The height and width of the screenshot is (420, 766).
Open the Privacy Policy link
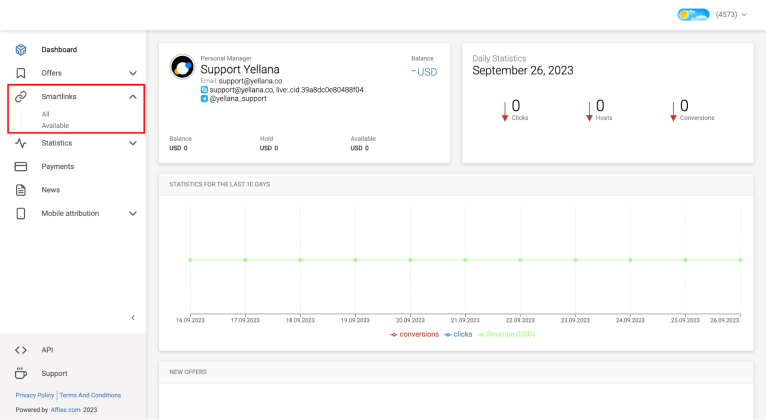tap(35, 395)
